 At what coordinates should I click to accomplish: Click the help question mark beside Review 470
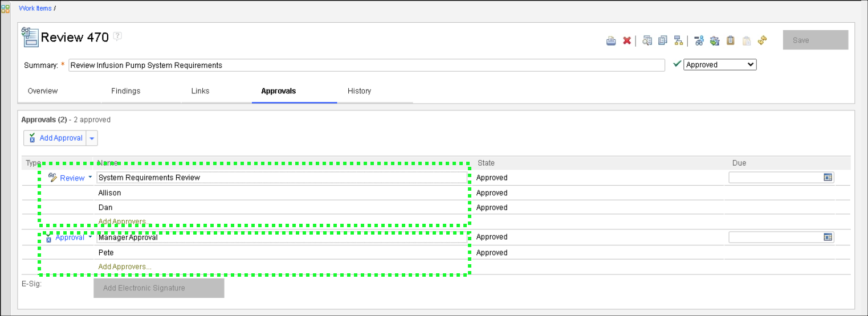tap(117, 36)
